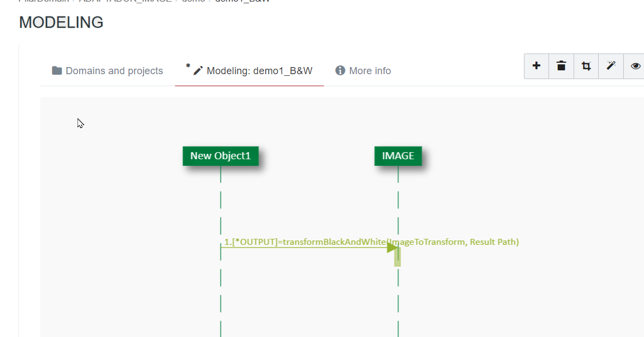Select the crop tool icon
The height and width of the screenshot is (337, 644).
pos(586,66)
